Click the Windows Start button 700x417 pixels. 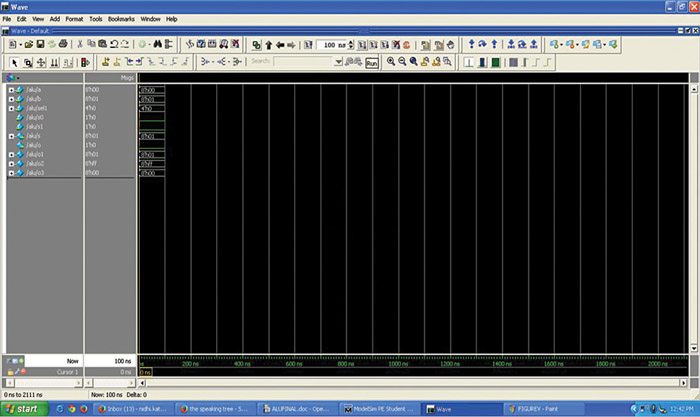pyautogui.click(x=27, y=408)
